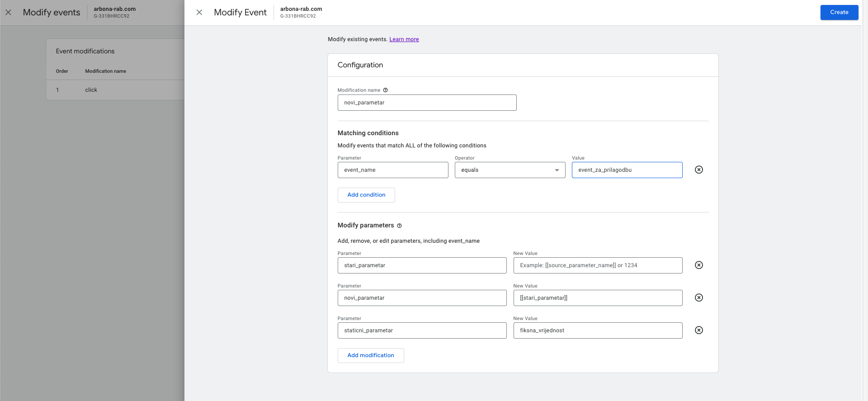Close the Modify events background panel
This screenshot has width=868, height=401.
pos(8,12)
